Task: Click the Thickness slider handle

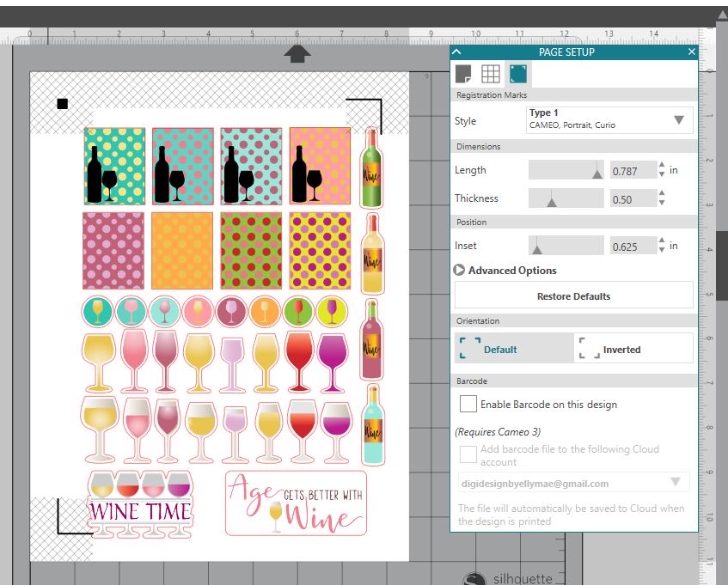Action: pyautogui.click(x=552, y=202)
